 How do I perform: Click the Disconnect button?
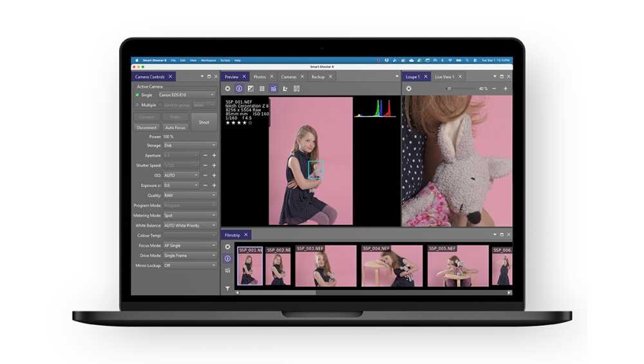147,128
